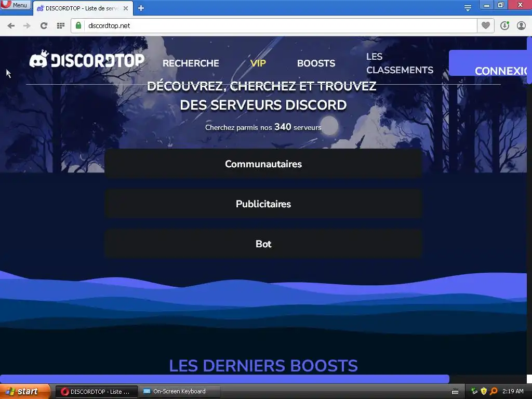Select DISCORDTOP taskbar window button
Viewport: 532px width, 399px height.
point(96,392)
